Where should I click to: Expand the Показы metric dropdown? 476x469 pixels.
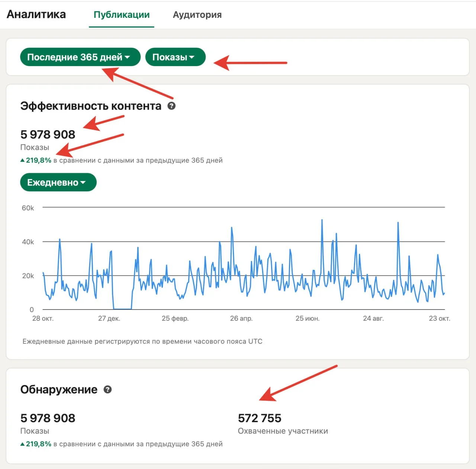pos(175,57)
